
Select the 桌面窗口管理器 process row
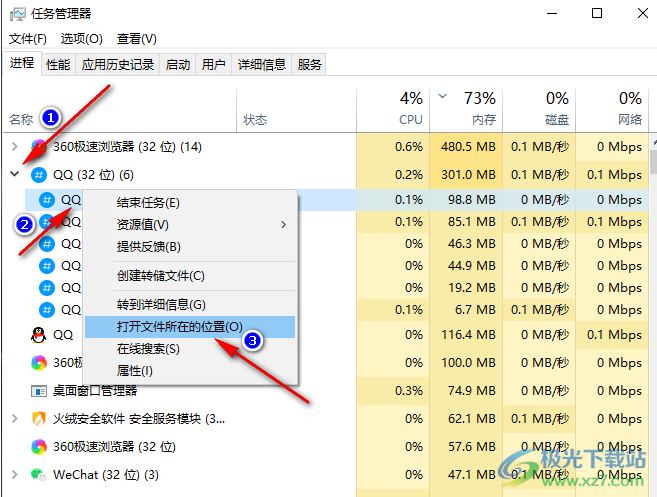click(326, 391)
